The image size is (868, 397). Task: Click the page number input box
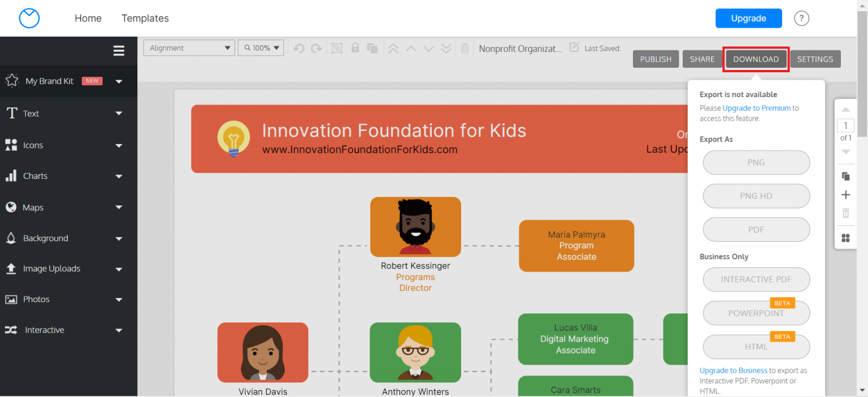(x=845, y=125)
